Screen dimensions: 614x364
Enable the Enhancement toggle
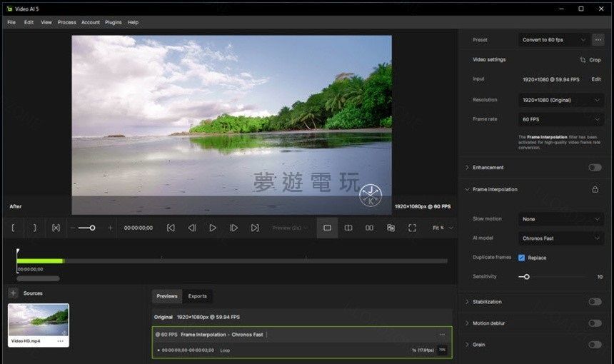tap(595, 168)
